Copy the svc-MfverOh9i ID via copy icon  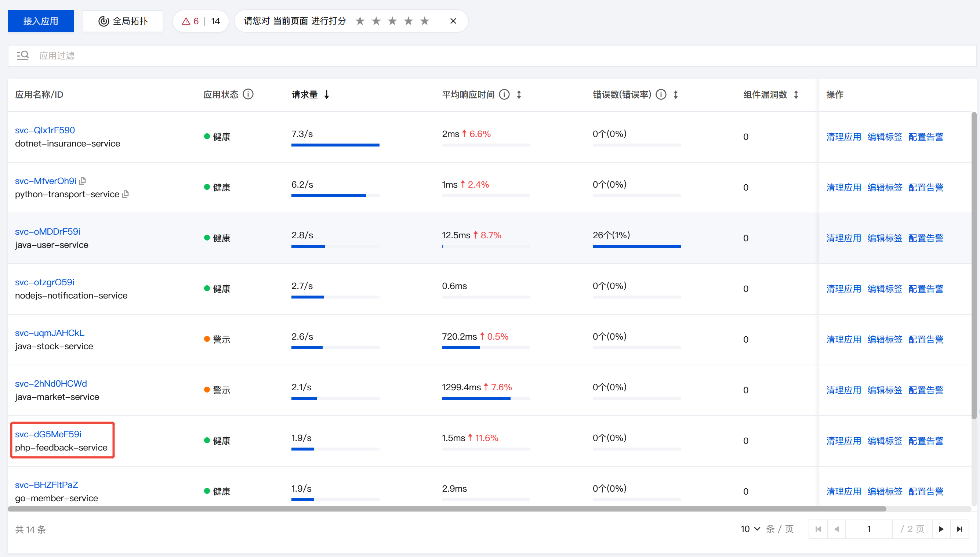(83, 181)
